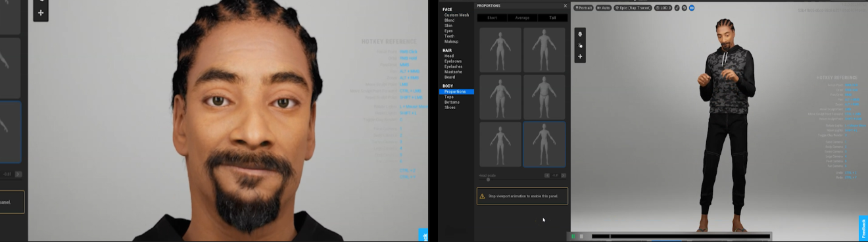
Task: Select the middle-right heavy male body thumbnail
Action: click(x=544, y=97)
